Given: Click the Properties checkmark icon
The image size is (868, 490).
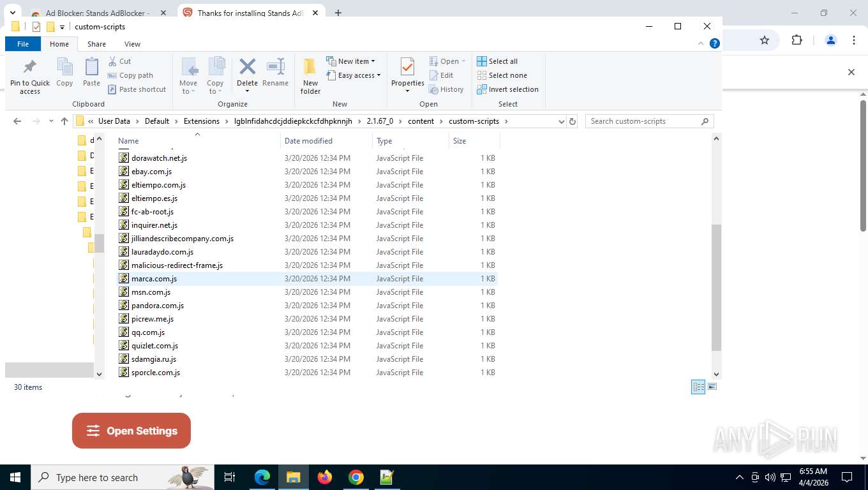Looking at the screenshot, I should (407, 67).
